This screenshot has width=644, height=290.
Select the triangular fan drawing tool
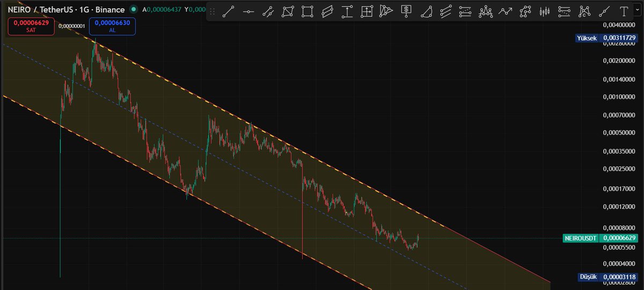[x=386, y=11]
